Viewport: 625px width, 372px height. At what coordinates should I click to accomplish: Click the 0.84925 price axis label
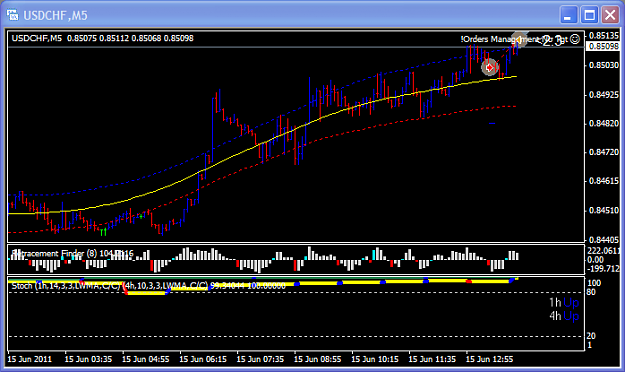(x=604, y=95)
